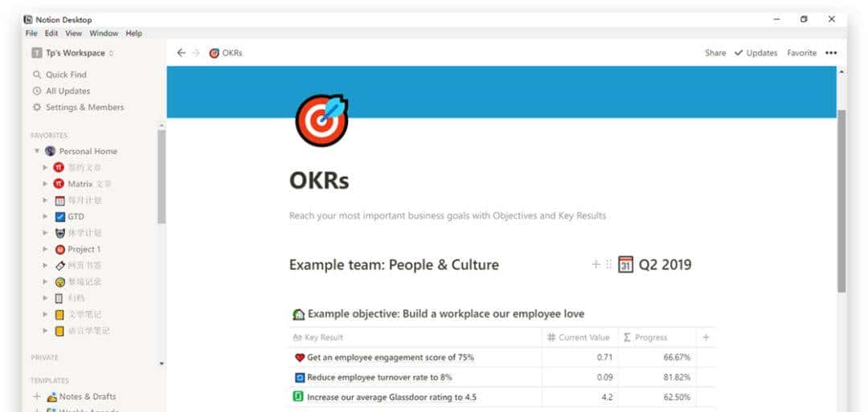Screen dimensions: 868x412
Task: Open the Notes & Drafts template
Action: [x=88, y=397]
